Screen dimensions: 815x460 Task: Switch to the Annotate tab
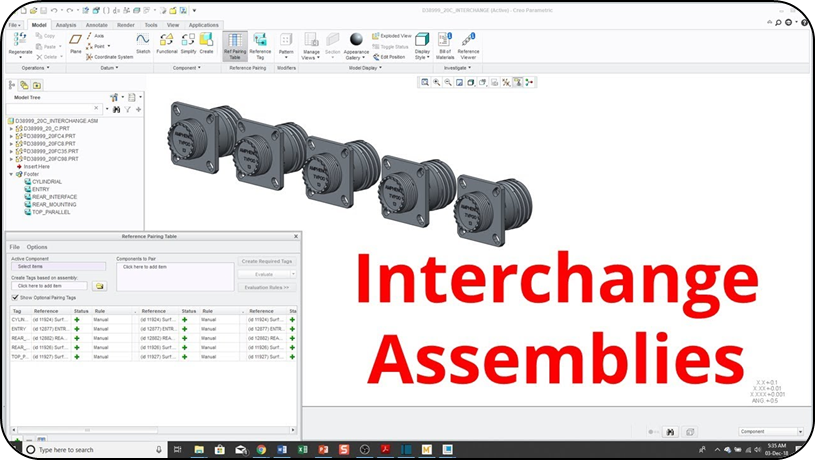pyautogui.click(x=97, y=25)
